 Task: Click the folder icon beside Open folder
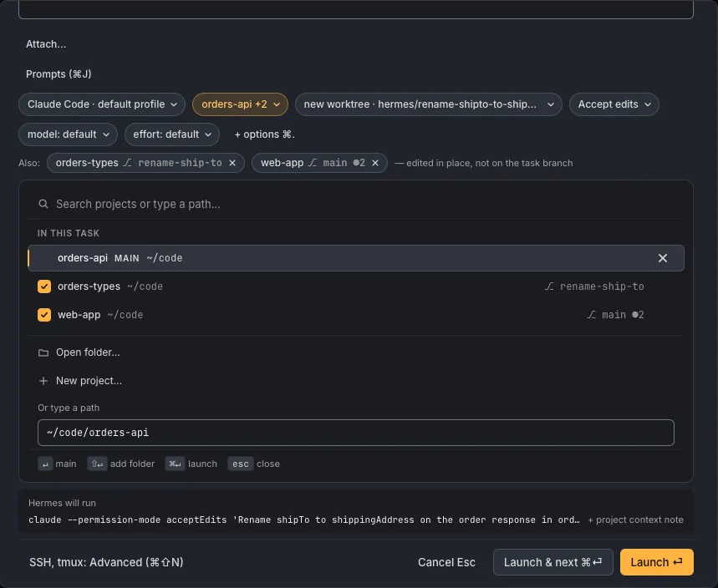click(43, 352)
